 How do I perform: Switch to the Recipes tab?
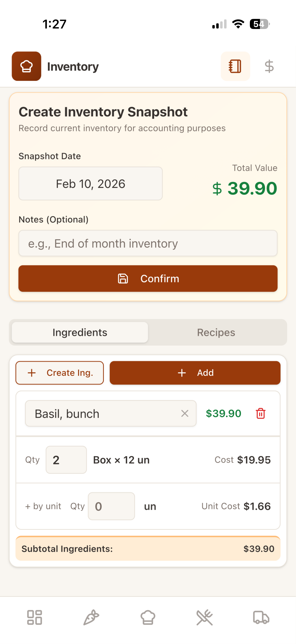(x=216, y=332)
